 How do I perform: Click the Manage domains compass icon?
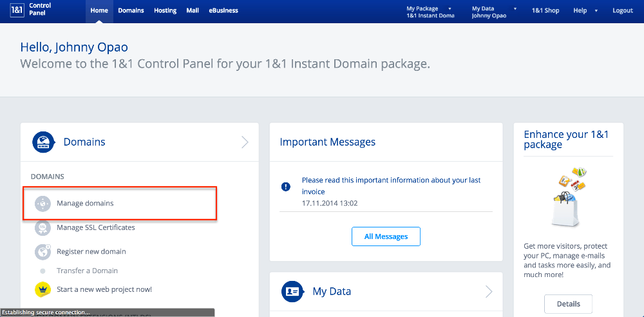pyautogui.click(x=43, y=204)
